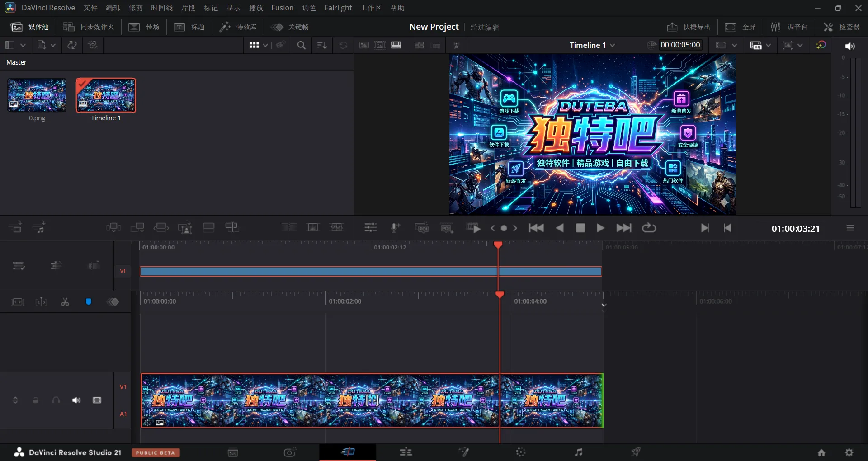This screenshot has height=461, width=868.
Task: Click the blue marker flag icon
Action: click(x=89, y=302)
